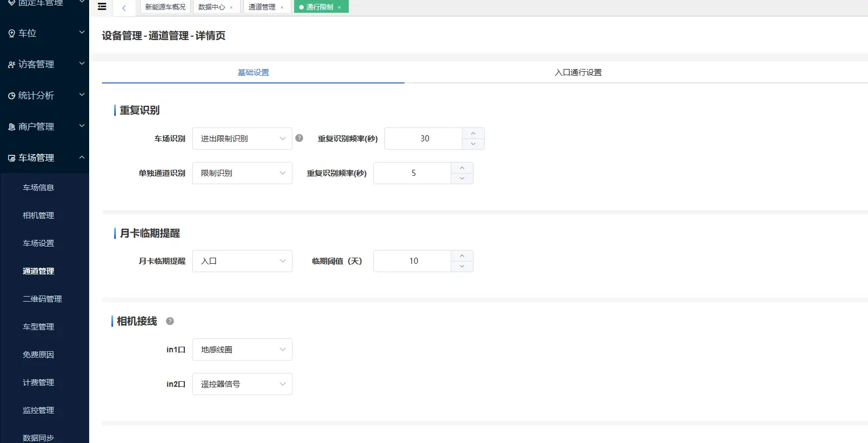Select the 新能源车概况 tab
Viewport: 868px width, 443px height.
(165, 7)
